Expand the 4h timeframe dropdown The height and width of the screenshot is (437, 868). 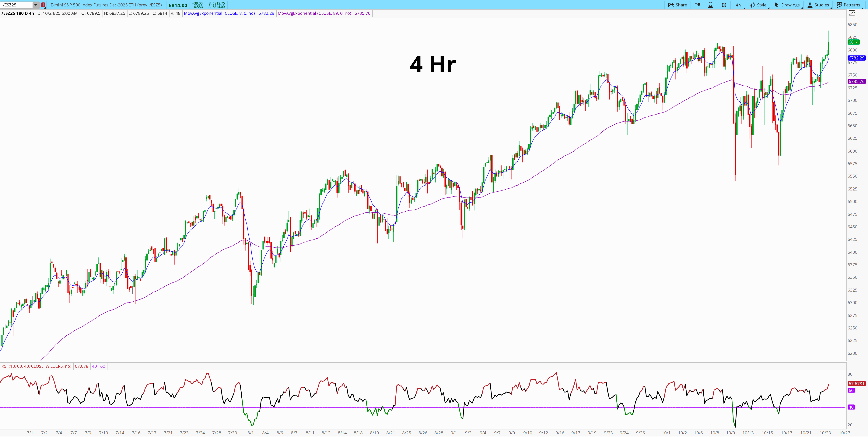tap(739, 5)
